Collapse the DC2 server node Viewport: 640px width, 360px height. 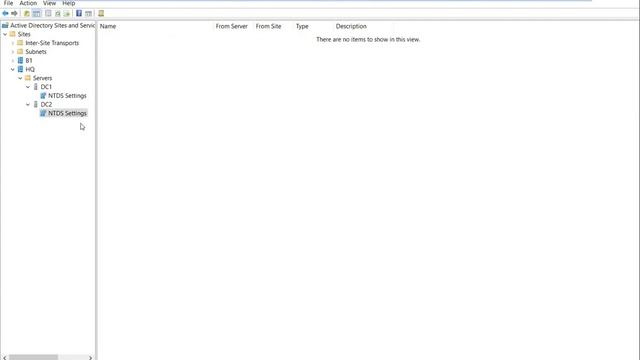pos(28,104)
